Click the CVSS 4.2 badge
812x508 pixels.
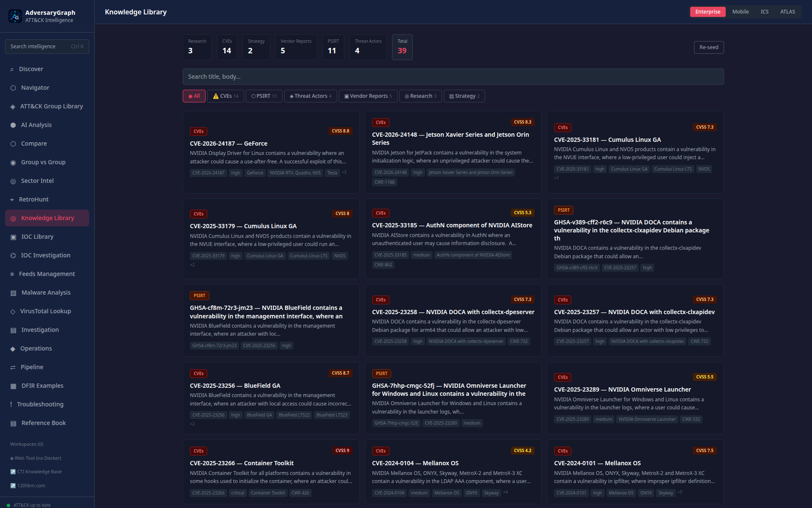pyautogui.click(x=522, y=450)
